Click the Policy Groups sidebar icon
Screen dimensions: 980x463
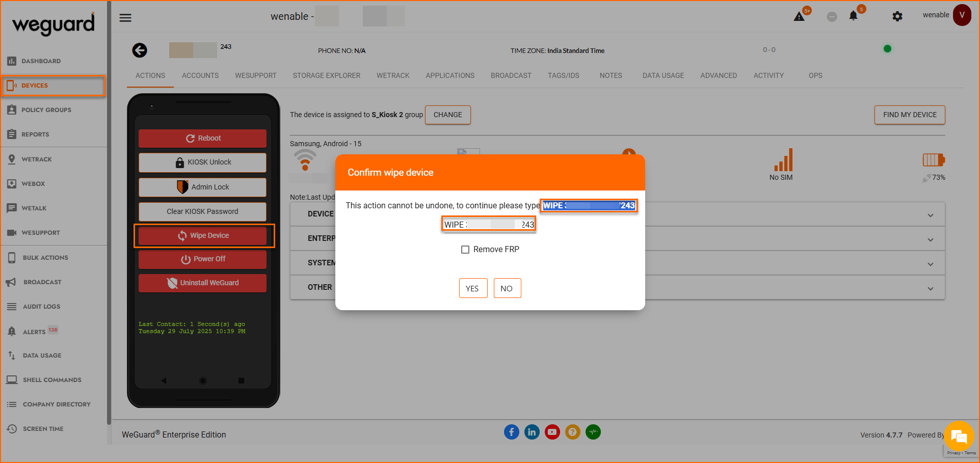[x=12, y=110]
